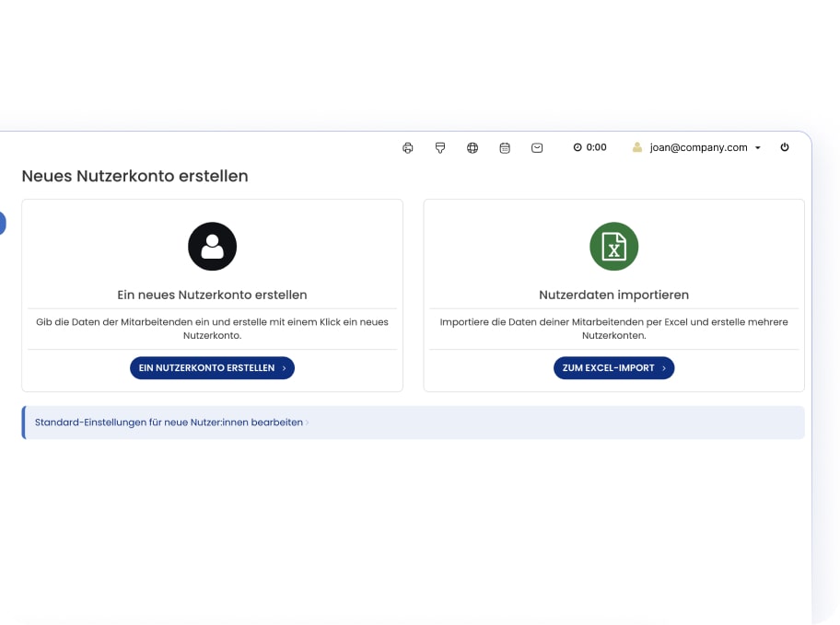Select the 'Nutzerdaten importieren' card title
The height and width of the screenshot is (625, 840).
click(613, 295)
